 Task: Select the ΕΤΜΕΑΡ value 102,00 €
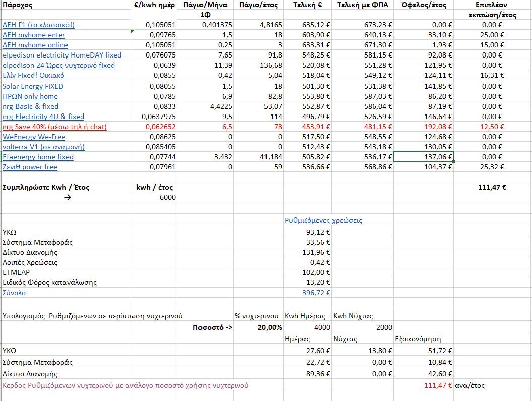[307, 272]
